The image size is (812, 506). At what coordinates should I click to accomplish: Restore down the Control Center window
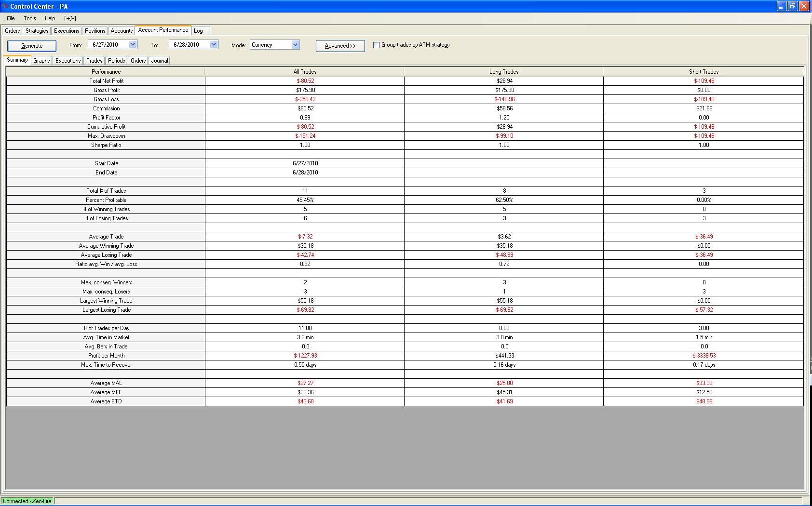click(x=793, y=6)
